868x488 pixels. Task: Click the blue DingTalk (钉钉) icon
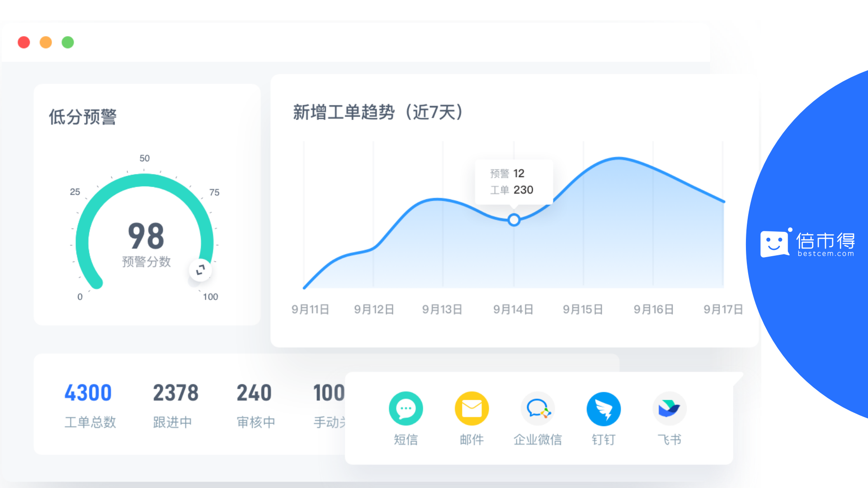[x=604, y=408]
